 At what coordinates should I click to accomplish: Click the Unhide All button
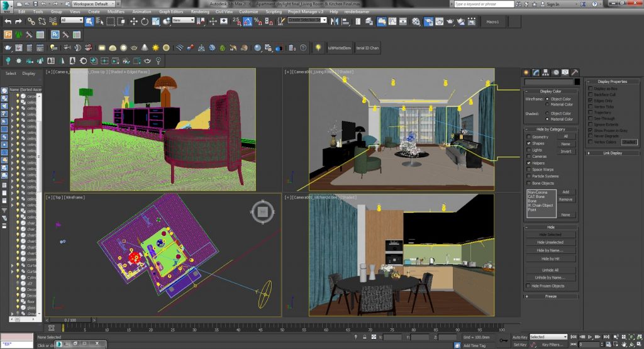[550, 270]
